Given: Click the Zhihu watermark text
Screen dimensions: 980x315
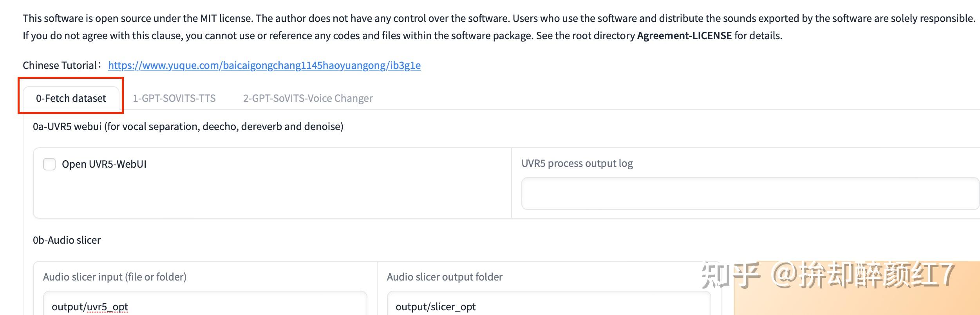Looking at the screenshot, I should pyautogui.click(x=826, y=275).
